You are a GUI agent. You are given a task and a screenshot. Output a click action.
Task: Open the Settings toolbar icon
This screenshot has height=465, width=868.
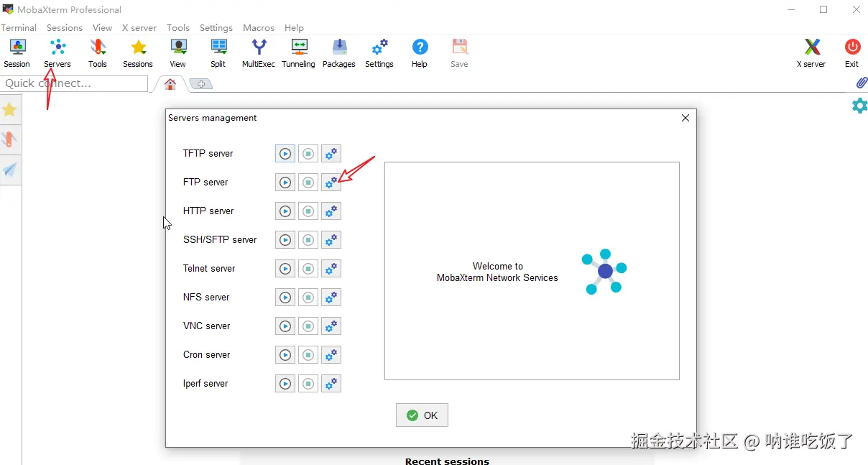(379, 54)
